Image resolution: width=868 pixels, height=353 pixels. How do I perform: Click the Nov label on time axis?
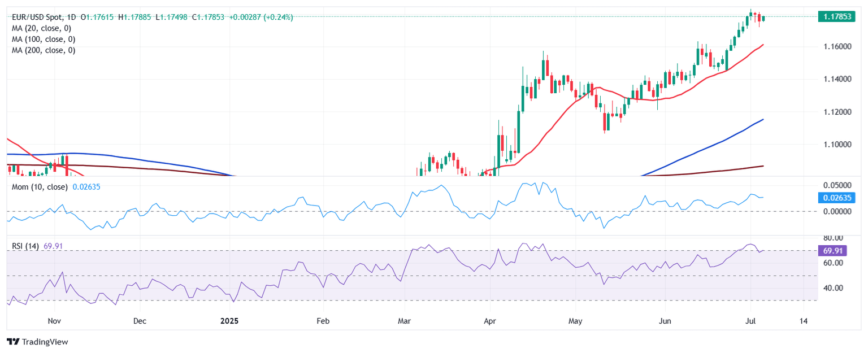pos(54,321)
